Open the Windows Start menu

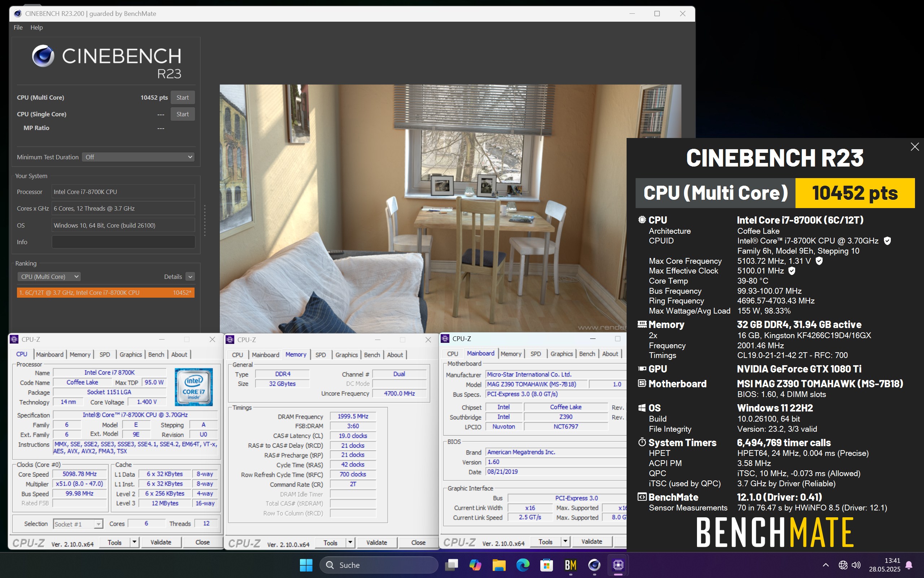tap(306, 565)
